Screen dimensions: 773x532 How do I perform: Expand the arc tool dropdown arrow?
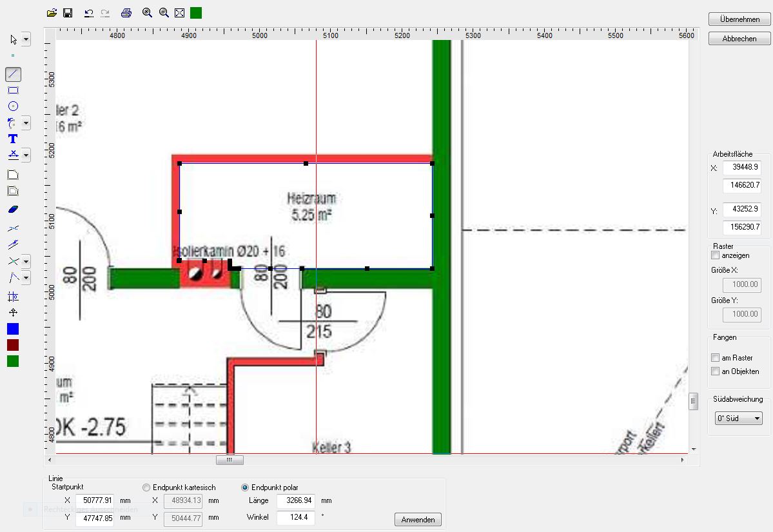tap(26, 123)
